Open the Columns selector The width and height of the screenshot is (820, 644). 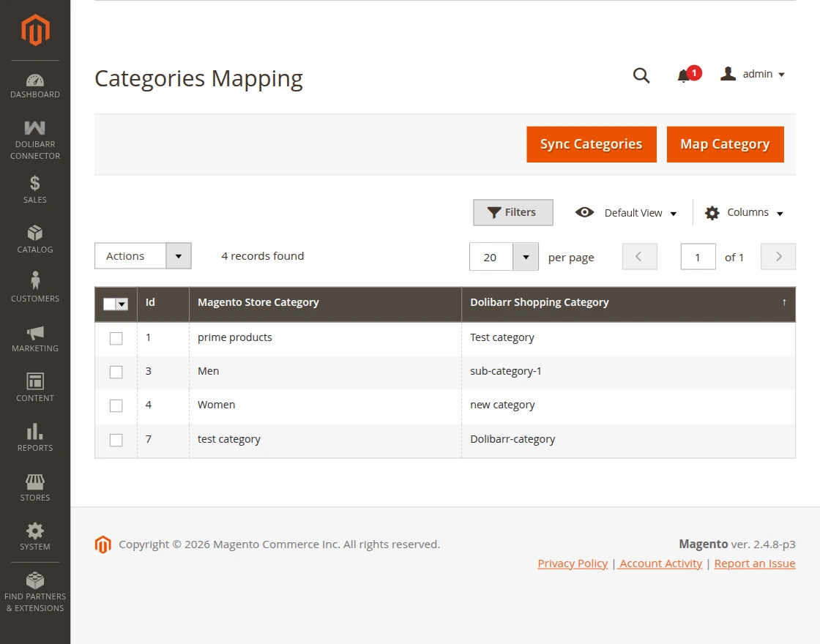(743, 212)
